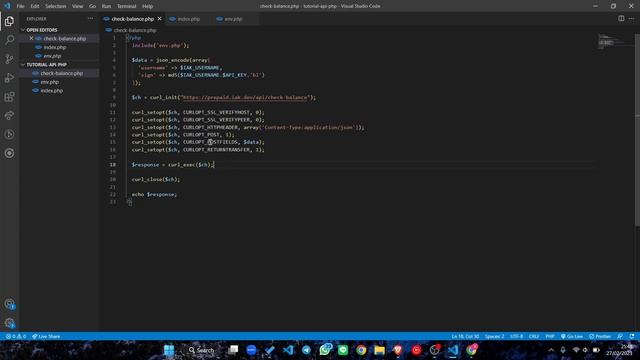640x360 pixels.
Task: Open Explorer panel Views and More Actions ellipsis
Action: click(90, 18)
